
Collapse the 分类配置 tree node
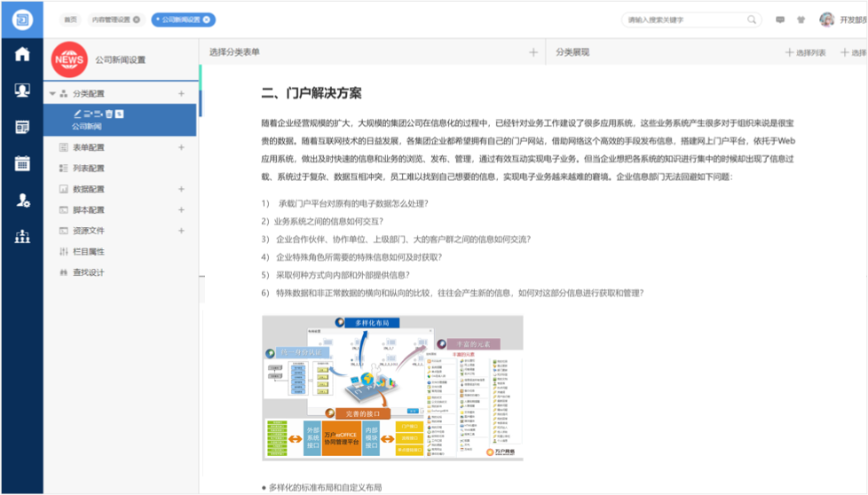[x=52, y=93]
